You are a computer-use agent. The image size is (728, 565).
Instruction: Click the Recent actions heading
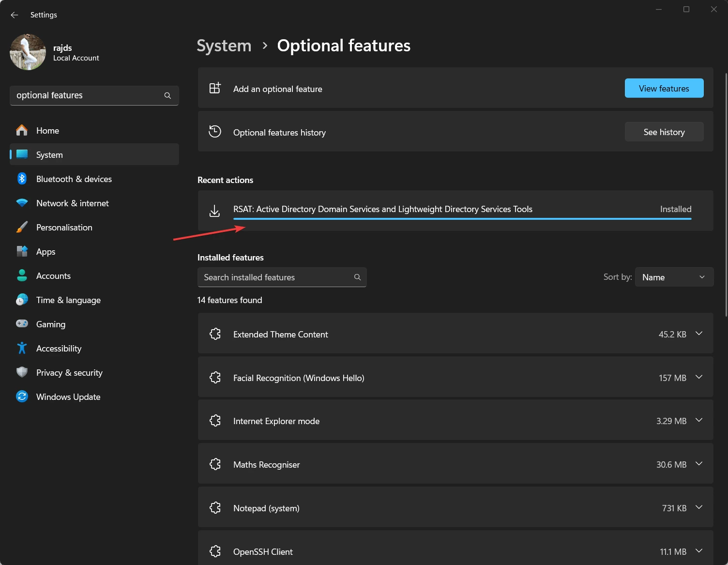coord(226,180)
